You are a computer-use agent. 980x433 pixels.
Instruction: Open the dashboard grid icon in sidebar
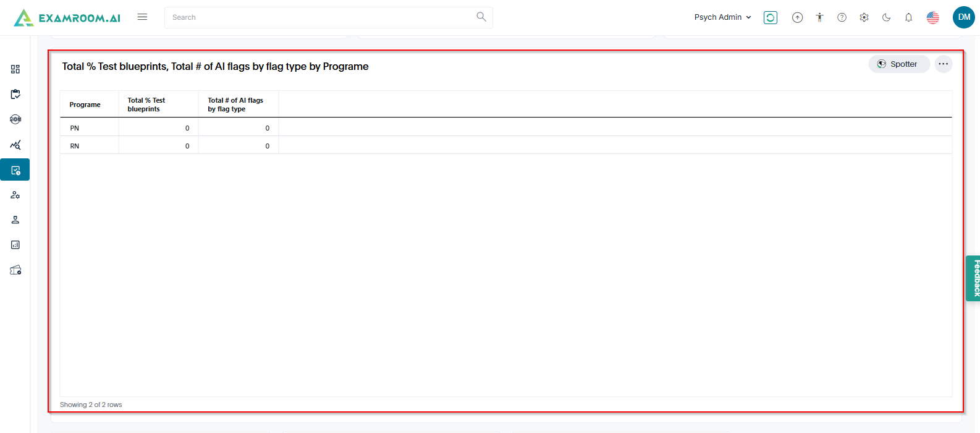tap(15, 69)
